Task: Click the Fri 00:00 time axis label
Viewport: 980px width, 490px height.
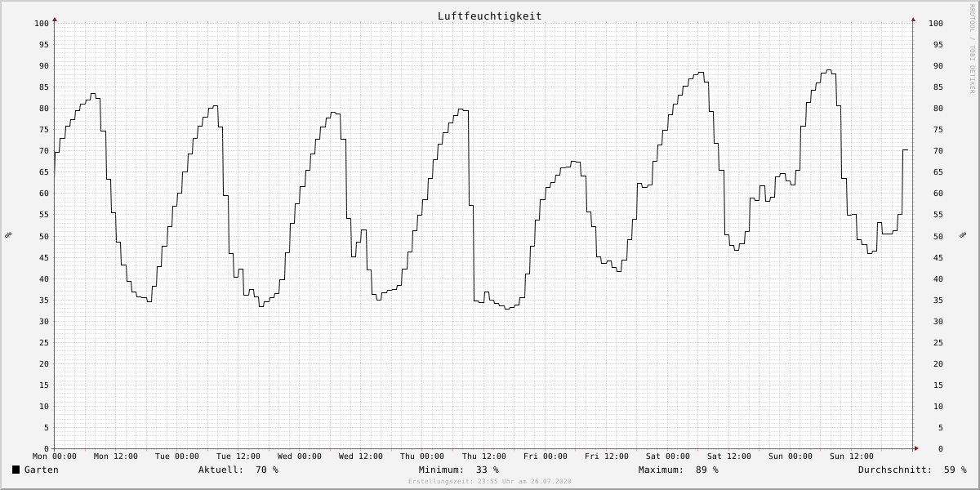Action: coord(546,457)
